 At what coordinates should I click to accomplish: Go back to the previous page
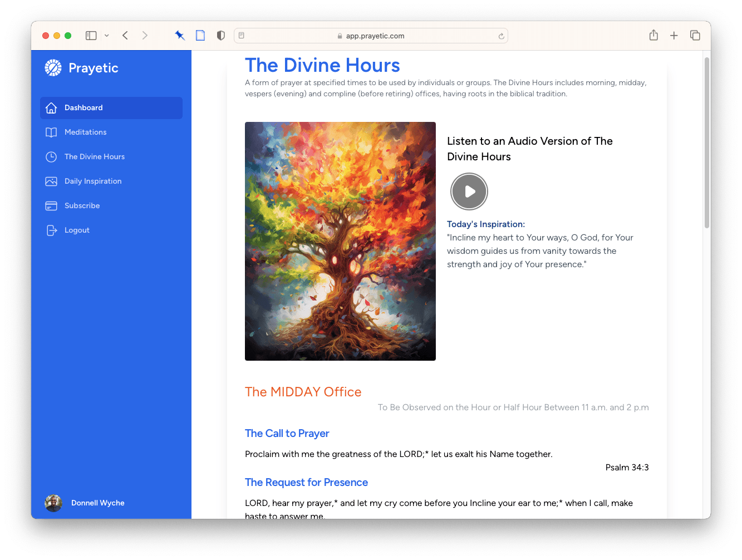[125, 36]
